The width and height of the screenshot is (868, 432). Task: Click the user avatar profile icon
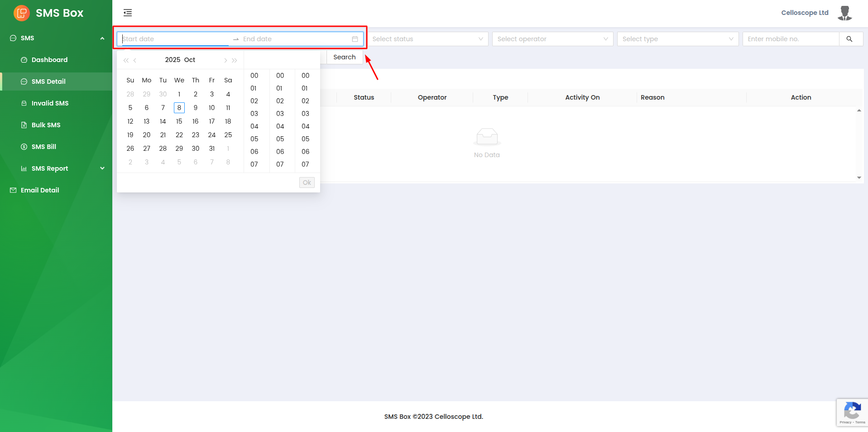(844, 13)
